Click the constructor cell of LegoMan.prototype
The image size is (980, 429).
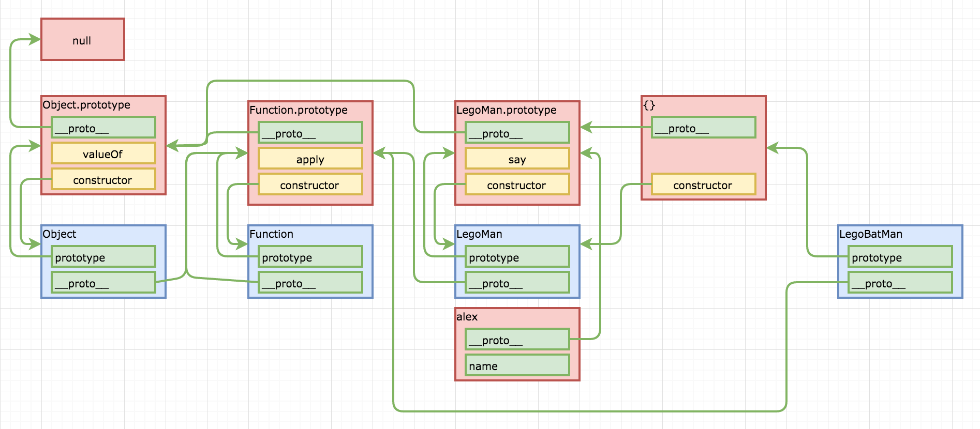517,185
